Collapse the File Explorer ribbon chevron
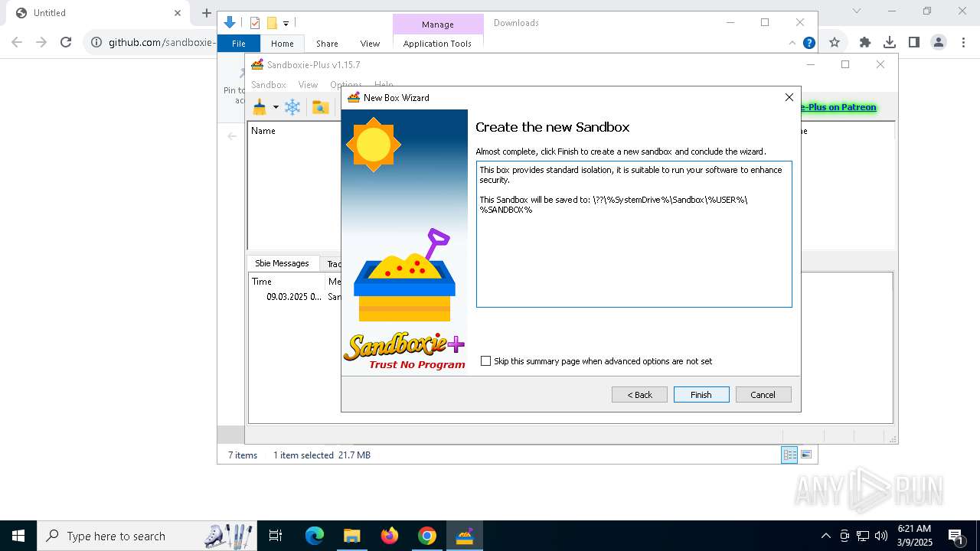This screenshot has width=980, height=551. click(x=792, y=43)
